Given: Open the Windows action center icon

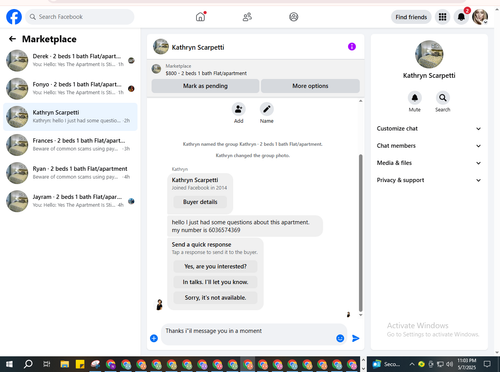Looking at the screenshot, I should (x=487, y=364).
